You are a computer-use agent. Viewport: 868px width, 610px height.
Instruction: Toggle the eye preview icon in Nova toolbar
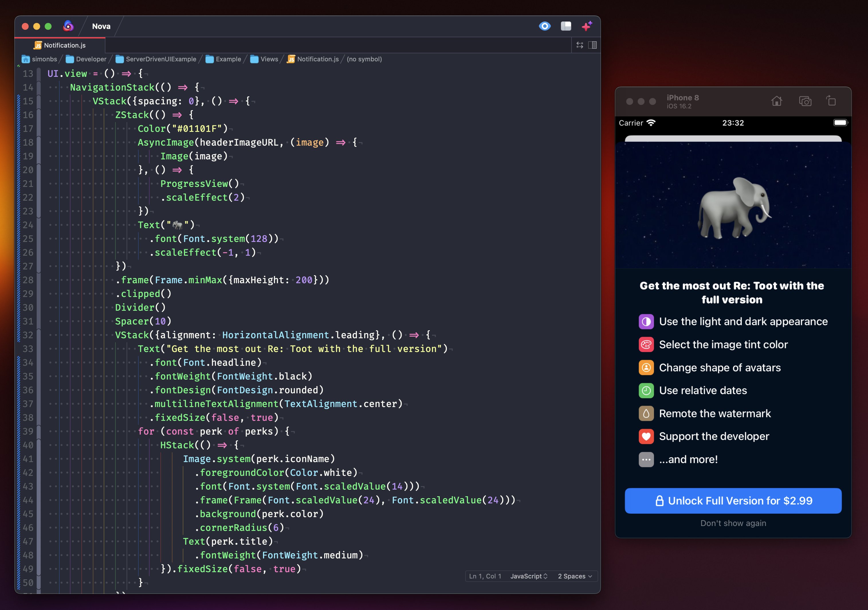(x=545, y=26)
